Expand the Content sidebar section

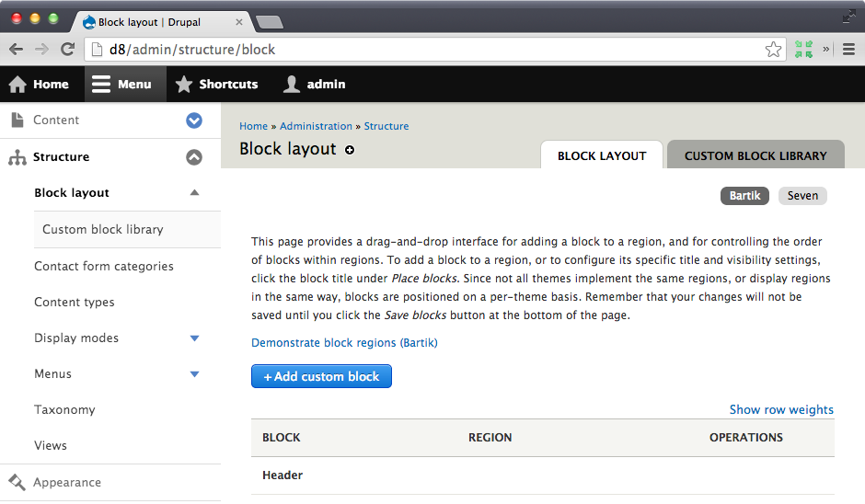(194, 120)
